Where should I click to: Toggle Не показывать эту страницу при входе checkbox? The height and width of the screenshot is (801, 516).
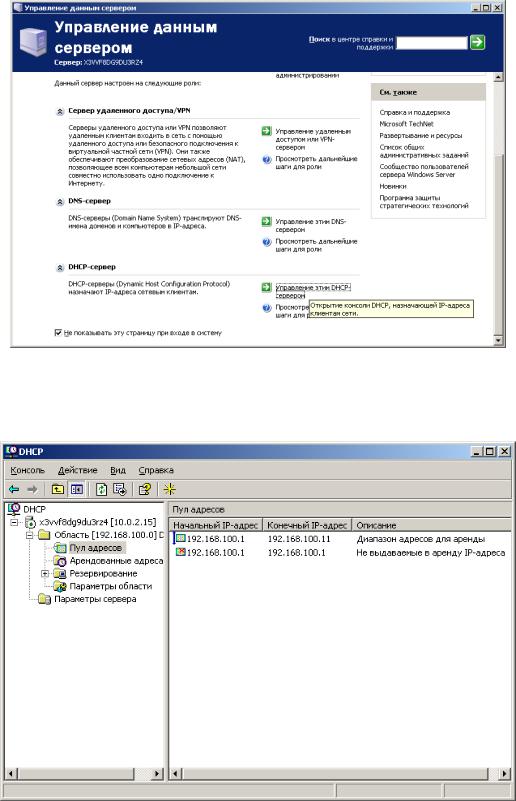(58, 333)
